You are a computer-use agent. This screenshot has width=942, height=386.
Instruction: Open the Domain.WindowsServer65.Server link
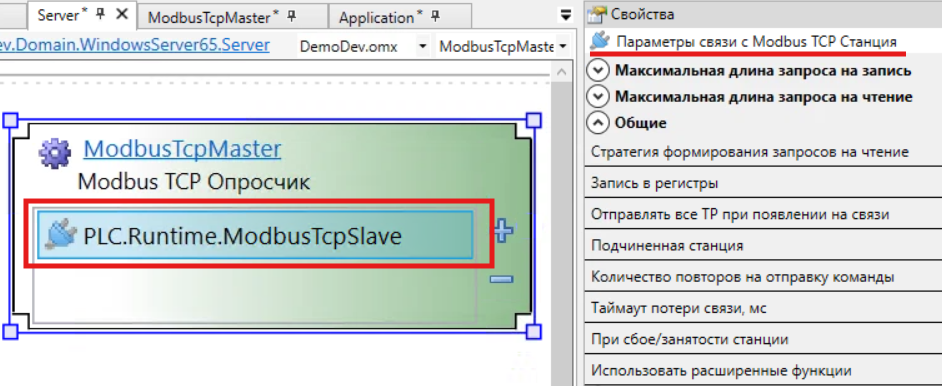[135, 45]
